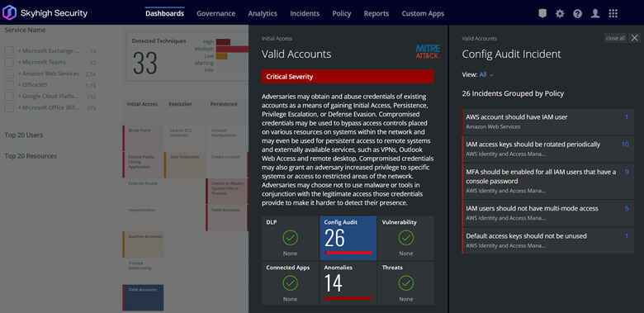Click the Low severity bar in legend
The height and width of the screenshot is (313, 644).
pos(222,56)
